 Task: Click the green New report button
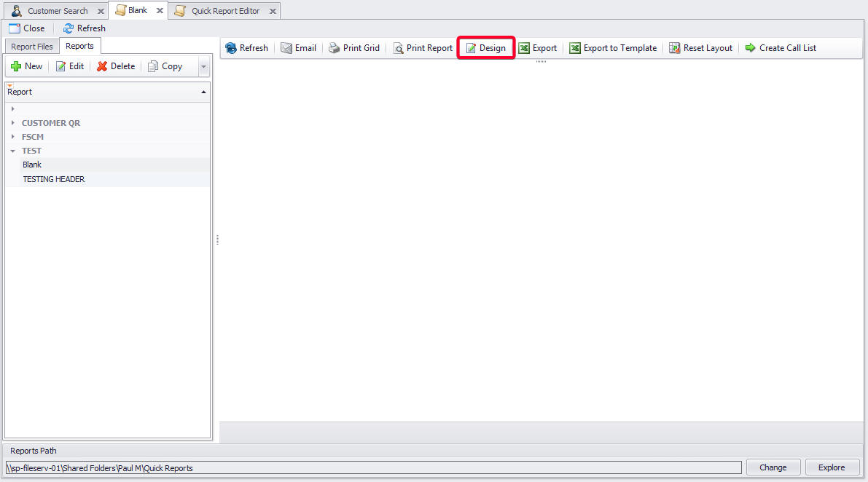click(x=27, y=66)
